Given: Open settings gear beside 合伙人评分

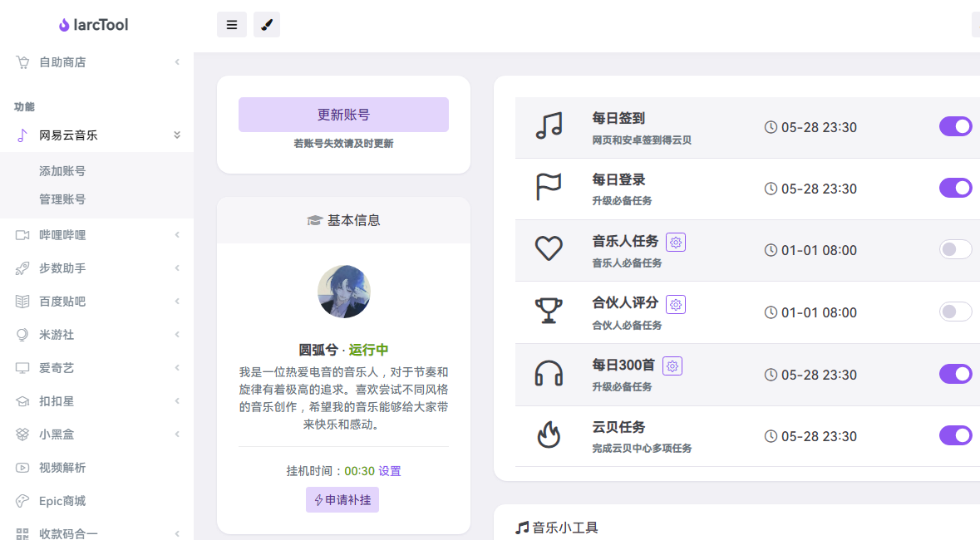Looking at the screenshot, I should [676, 304].
